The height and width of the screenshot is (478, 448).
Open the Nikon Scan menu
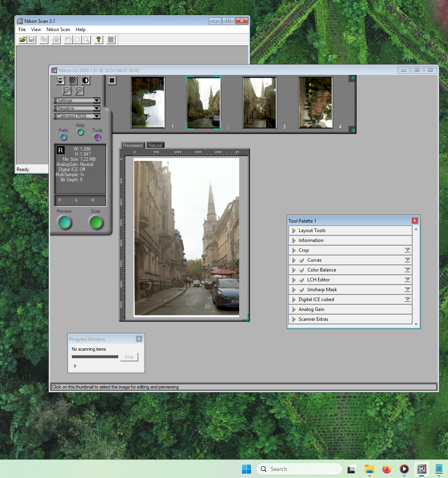[58, 30]
